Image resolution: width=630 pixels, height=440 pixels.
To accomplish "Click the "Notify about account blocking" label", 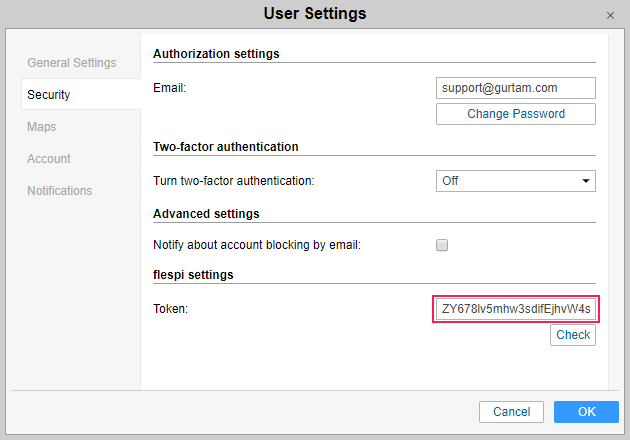I will click(256, 245).
